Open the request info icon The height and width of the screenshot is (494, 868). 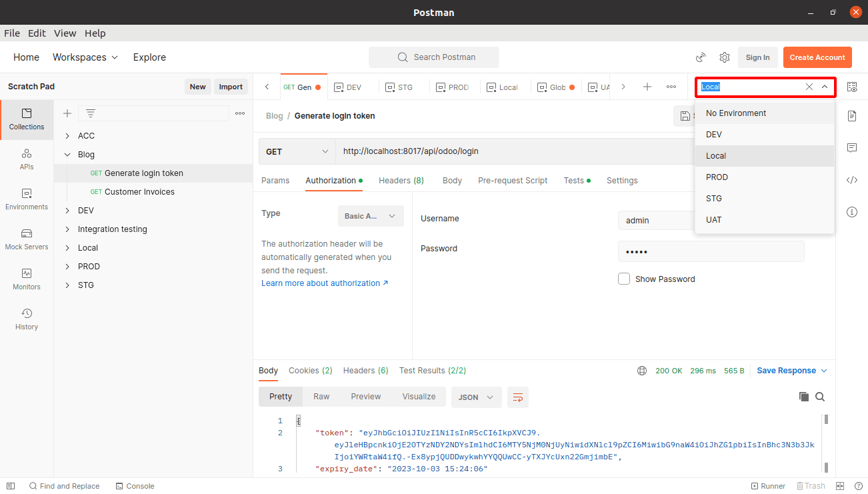(852, 212)
